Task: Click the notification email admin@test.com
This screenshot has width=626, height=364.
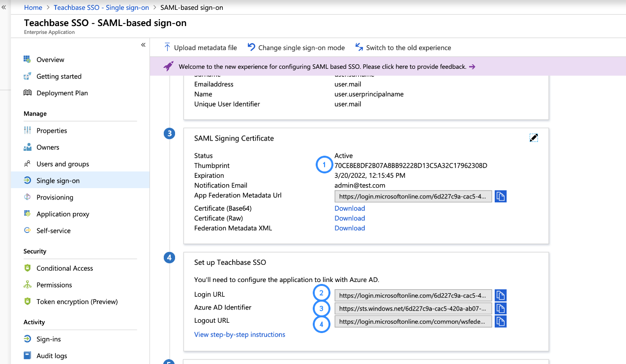Action: pos(360,185)
